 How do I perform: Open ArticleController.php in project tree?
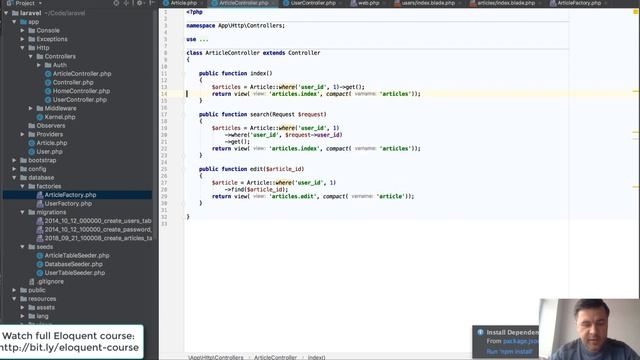pyautogui.click(x=82, y=74)
